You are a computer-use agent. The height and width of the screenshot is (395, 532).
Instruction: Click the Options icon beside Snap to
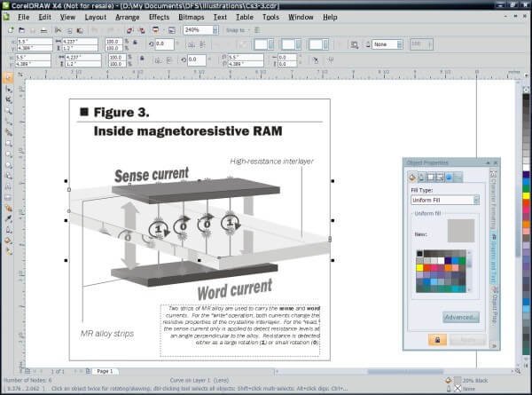257,30
